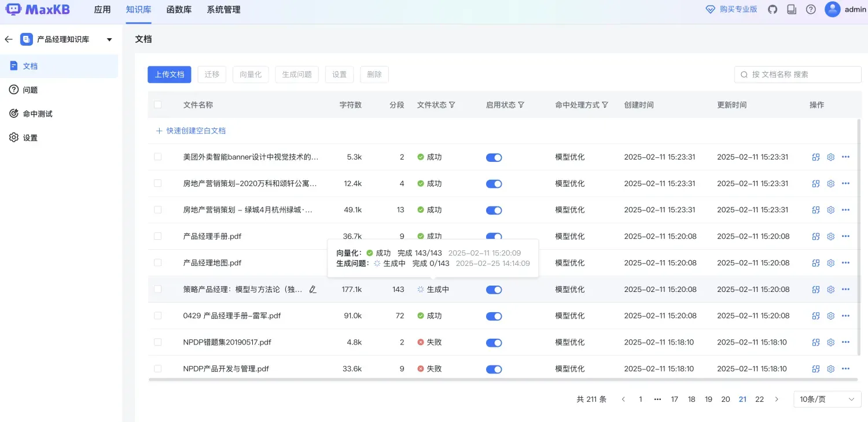Disable the enable switch for 产品经理地图.pdf
The height and width of the screenshot is (422, 868).
[x=494, y=262]
